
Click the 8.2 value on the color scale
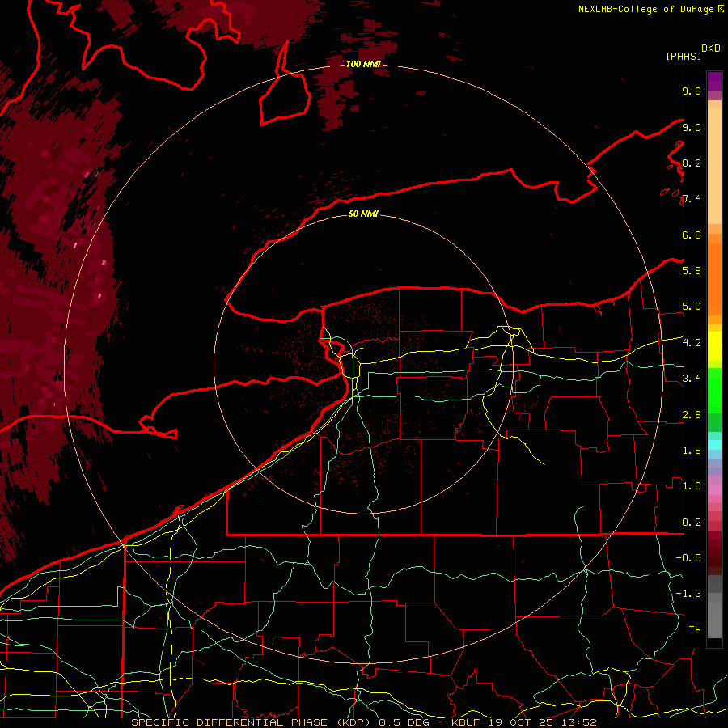pyautogui.click(x=692, y=163)
